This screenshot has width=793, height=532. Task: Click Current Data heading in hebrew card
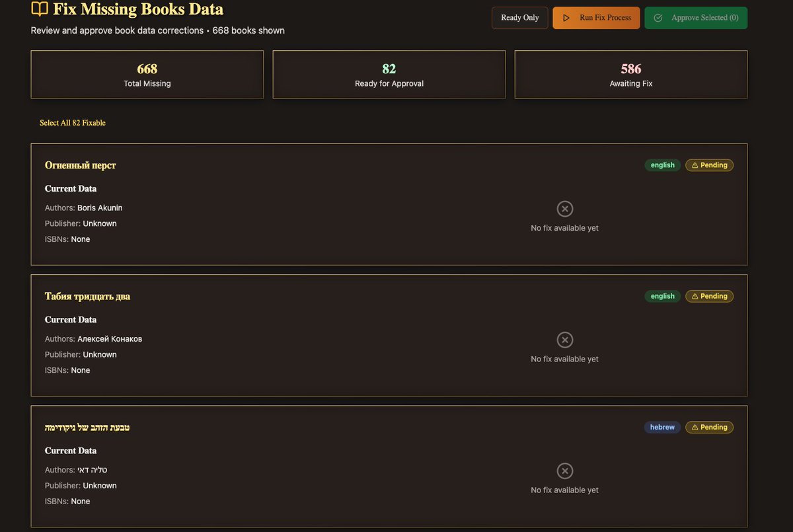(x=71, y=451)
